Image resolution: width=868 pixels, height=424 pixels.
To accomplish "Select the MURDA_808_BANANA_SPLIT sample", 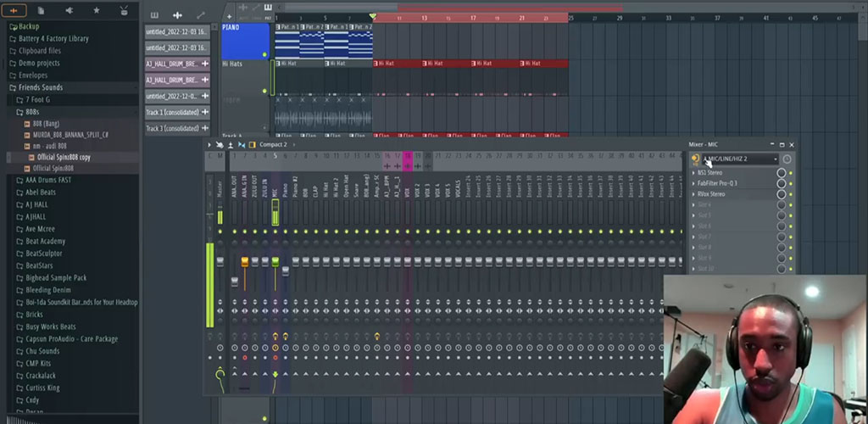I will (x=66, y=135).
